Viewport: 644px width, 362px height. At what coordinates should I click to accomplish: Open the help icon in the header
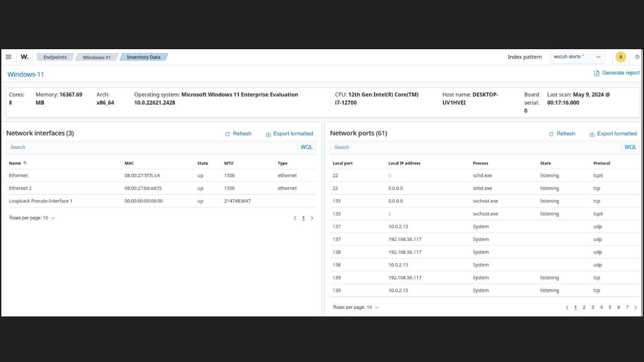click(637, 57)
